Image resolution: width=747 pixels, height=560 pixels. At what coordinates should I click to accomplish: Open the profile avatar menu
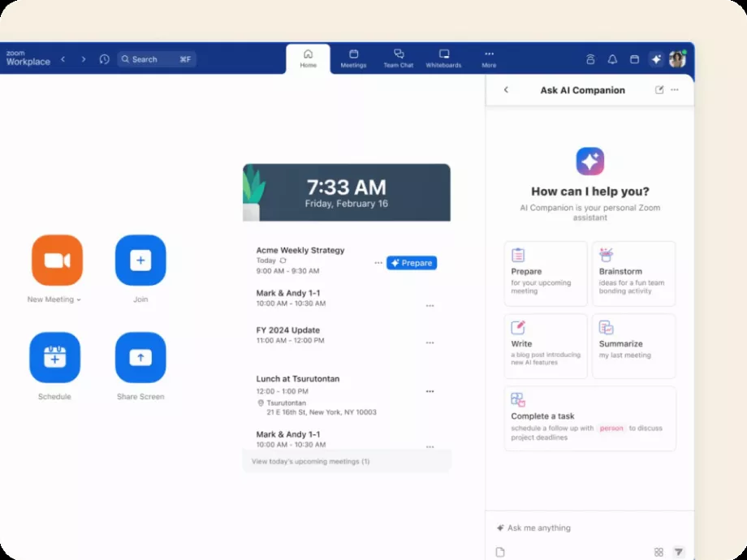coord(677,59)
